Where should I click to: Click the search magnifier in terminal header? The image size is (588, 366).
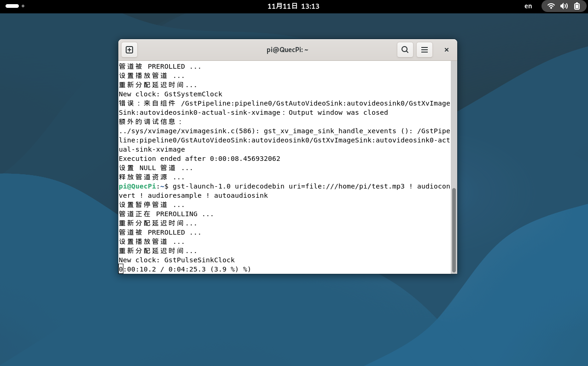405,50
